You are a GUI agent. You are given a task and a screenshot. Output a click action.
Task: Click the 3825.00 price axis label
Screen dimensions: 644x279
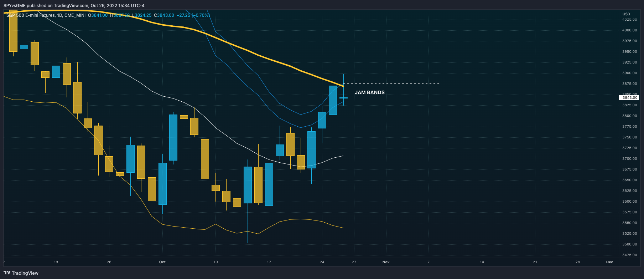(x=629, y=105)
